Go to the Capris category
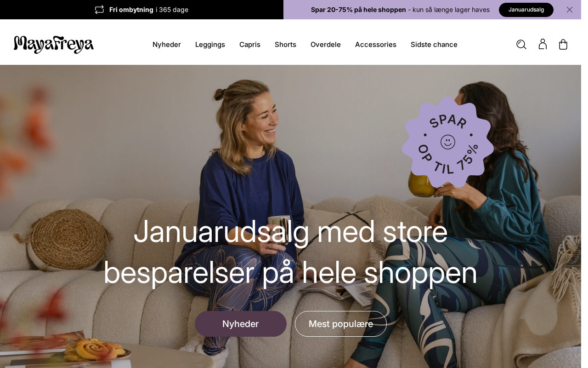This screenshot has height=368, width=588. click(250, 45)
